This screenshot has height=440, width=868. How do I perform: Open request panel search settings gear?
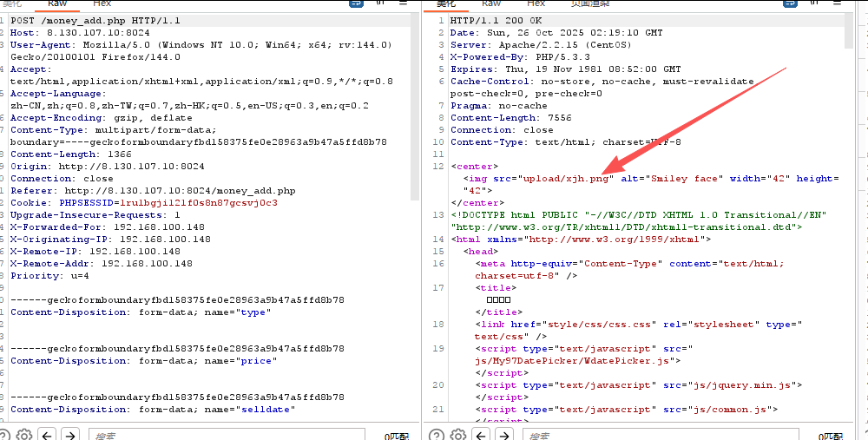23,435
